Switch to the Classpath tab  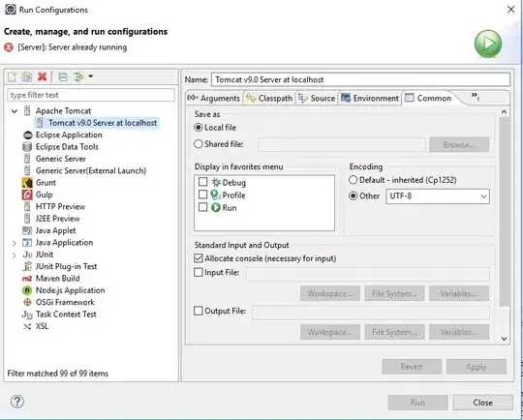269,98
